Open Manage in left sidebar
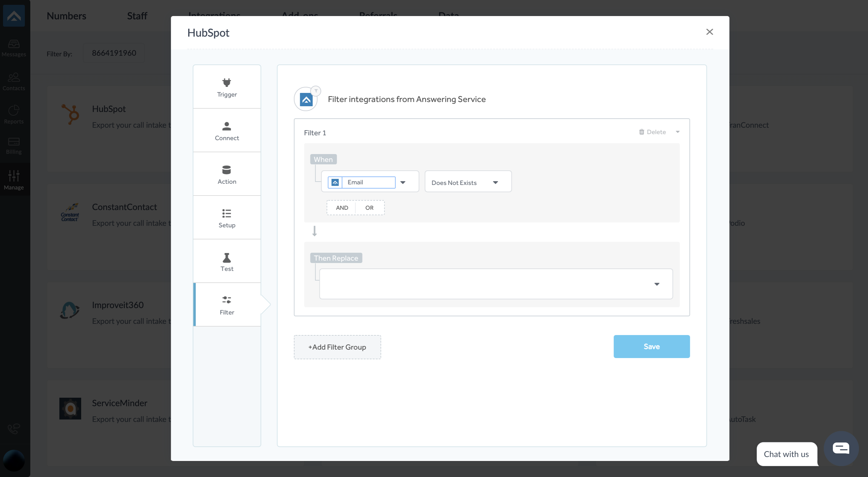The height and width of the screenshot is (477, 868). pyautogui.click(x=14, y=180)
